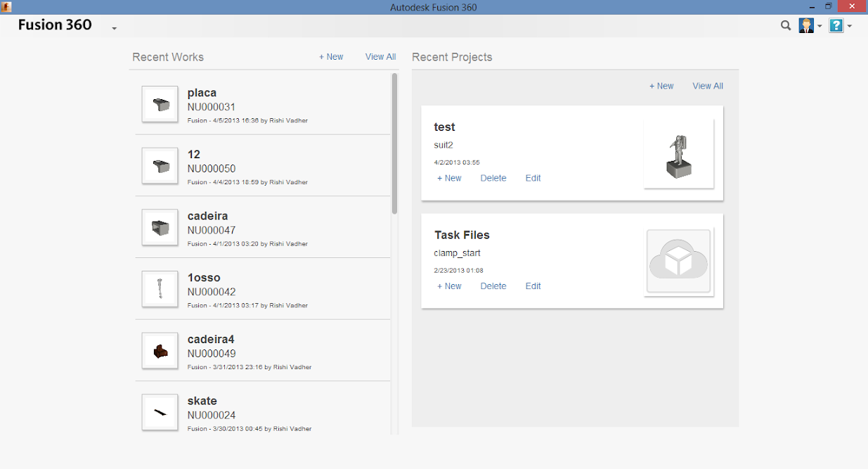Expand the help menu dropdown arrow
Screen dimensions: 868x469
[x=850, y=27]
